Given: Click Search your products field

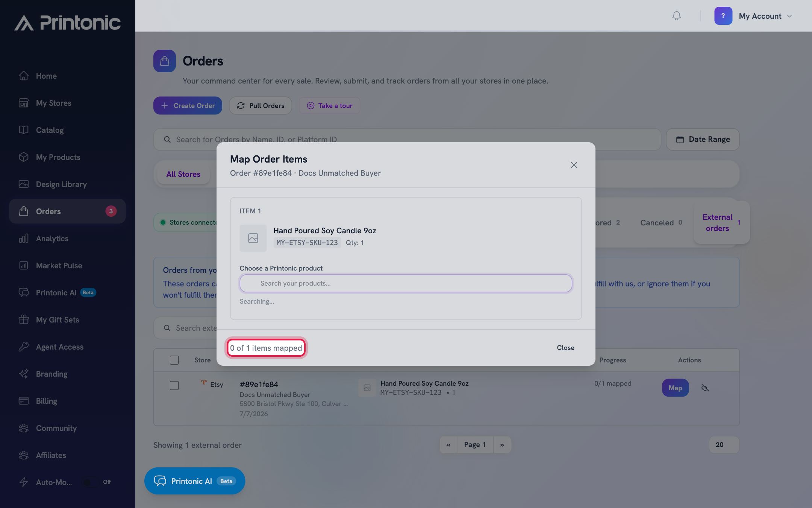Looking at the screenshot, I should click(406, 283).
